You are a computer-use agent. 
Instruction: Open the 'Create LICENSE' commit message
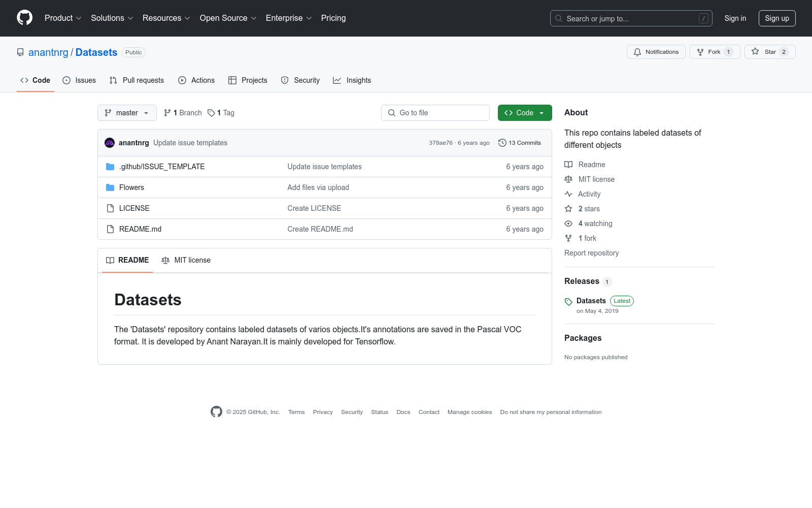[x=314, y=208]
